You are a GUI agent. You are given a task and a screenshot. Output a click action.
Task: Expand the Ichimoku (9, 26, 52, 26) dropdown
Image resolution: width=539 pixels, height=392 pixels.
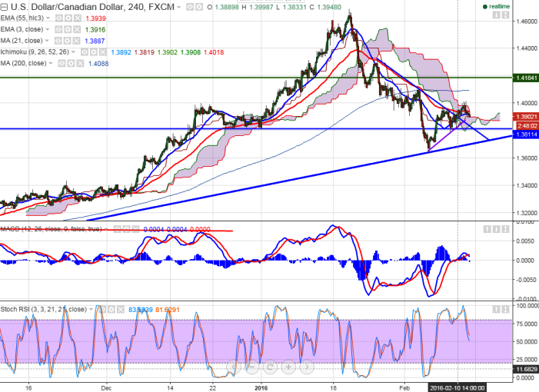[x=73, y=52]
